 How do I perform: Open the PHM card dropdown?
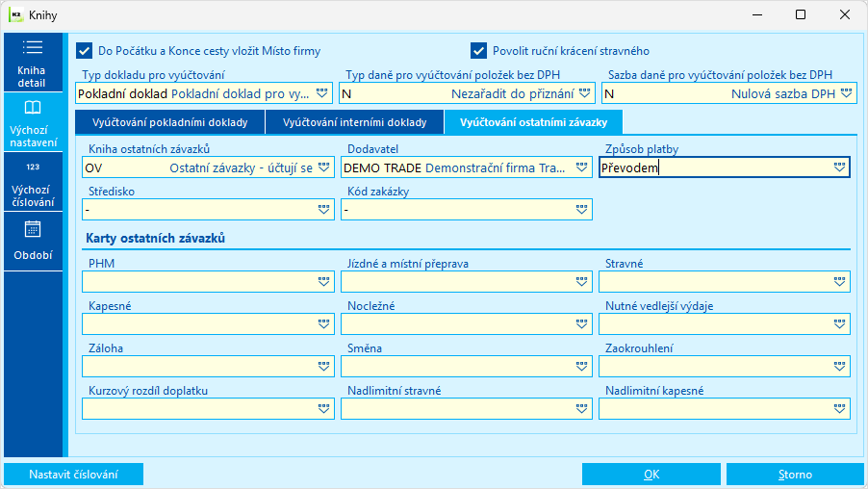pos(324,282)
